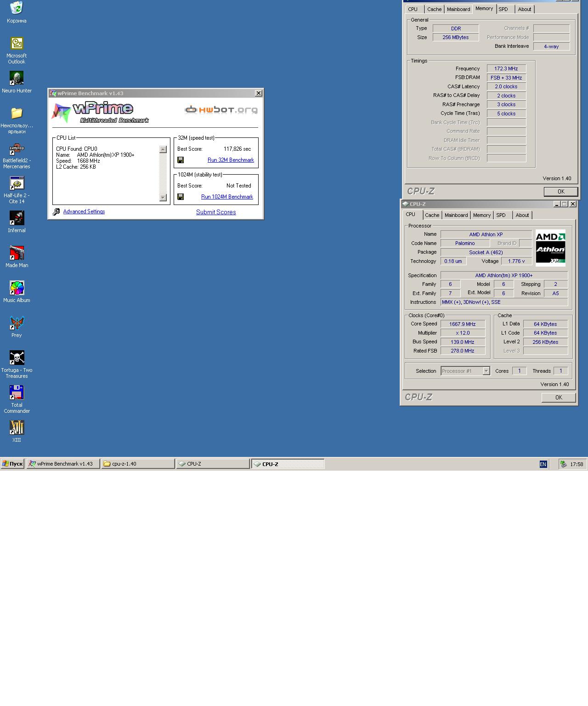Click the memory Size value 256 MBytes

[456, 37]
